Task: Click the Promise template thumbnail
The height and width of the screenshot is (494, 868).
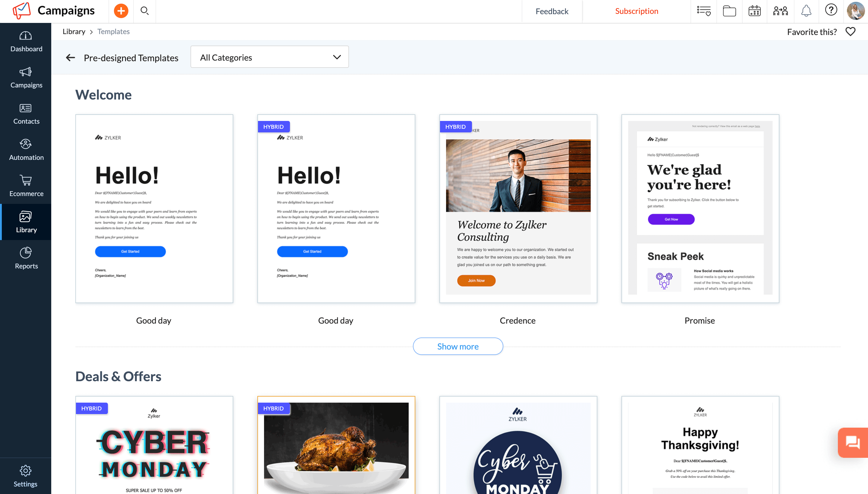Action: 699,208
